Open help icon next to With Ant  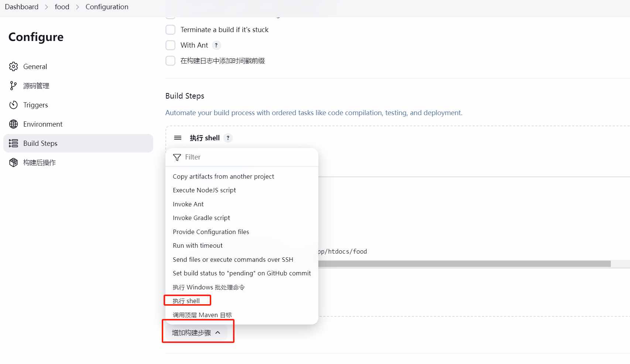216,45
